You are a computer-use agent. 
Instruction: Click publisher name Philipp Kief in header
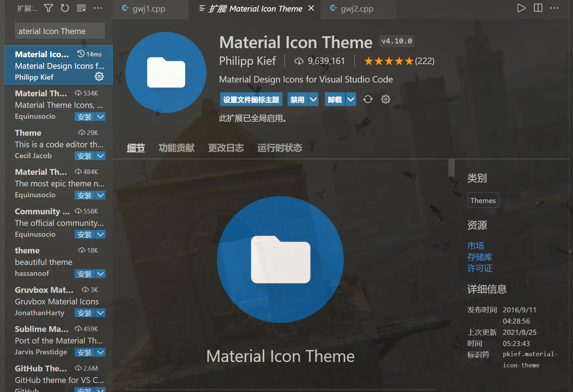(247, 61)
